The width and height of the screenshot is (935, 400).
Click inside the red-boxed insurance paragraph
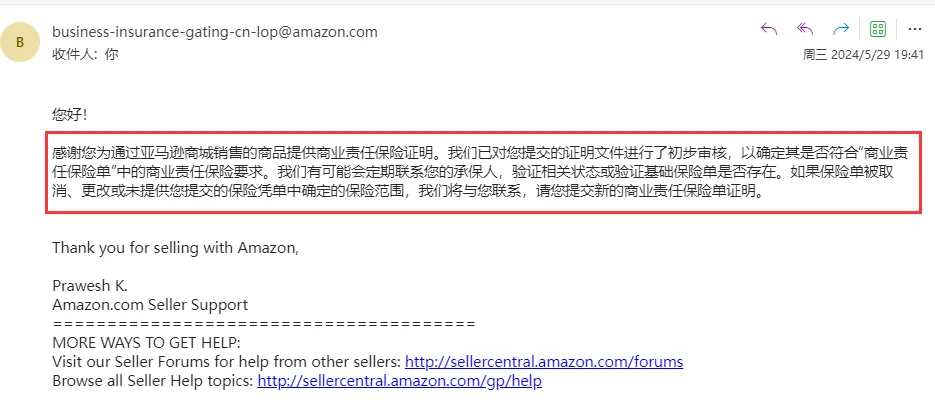tap(484, 173)
